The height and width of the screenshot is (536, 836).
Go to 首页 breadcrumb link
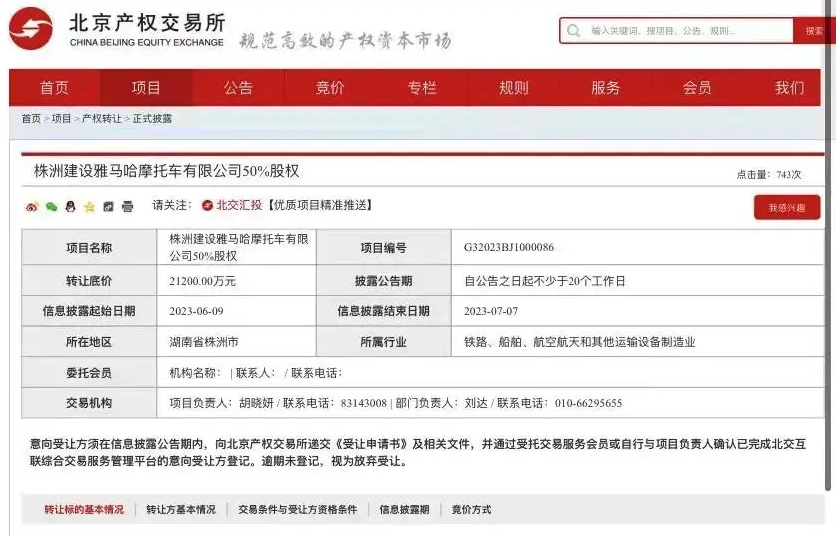31,118
